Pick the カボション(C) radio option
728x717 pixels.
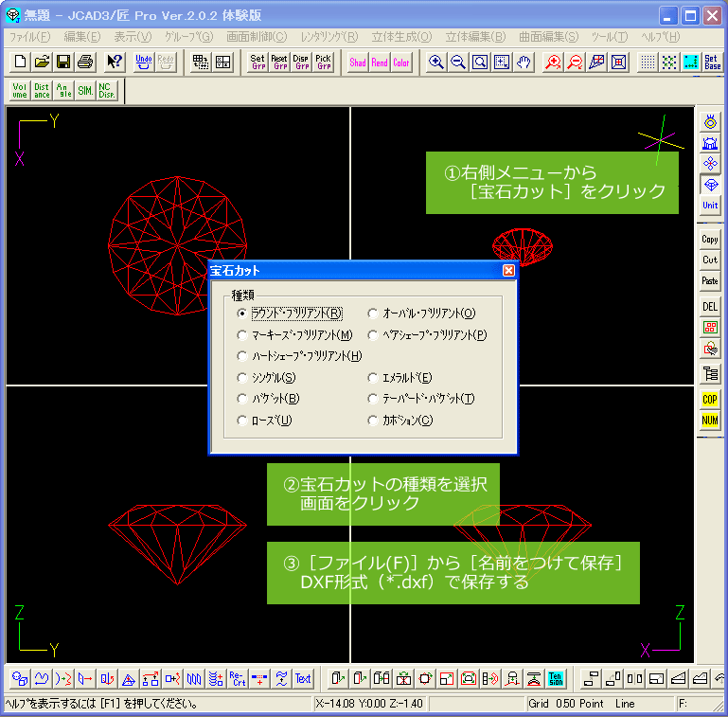coord(373,421)
